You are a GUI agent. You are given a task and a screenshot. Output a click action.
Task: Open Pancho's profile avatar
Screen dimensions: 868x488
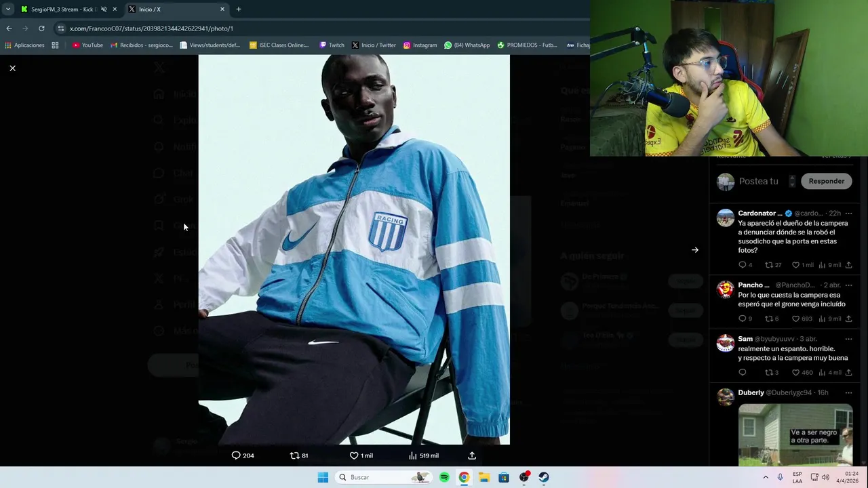click(x=726, y=289)
